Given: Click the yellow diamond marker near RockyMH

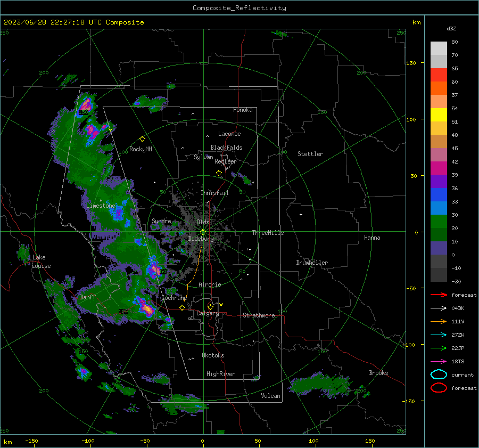Looking at the screenshot, I should pyautogui.click(x=142, y=139).
